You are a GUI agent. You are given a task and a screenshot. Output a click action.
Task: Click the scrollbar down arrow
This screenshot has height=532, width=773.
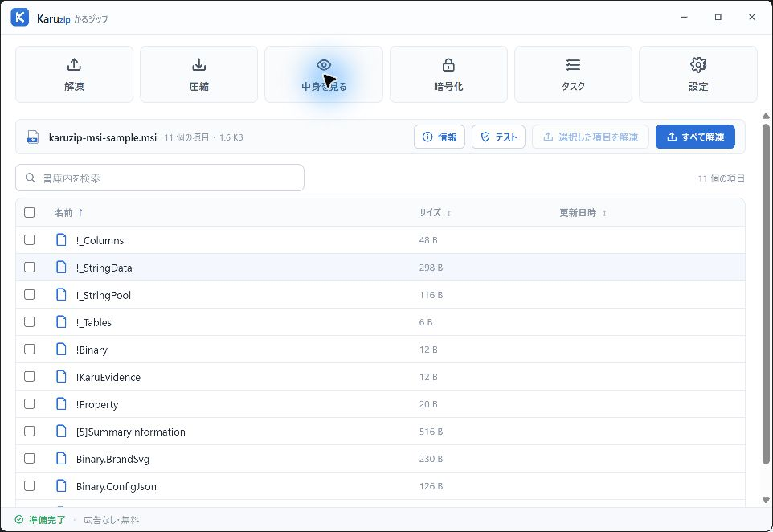tap(766, 500)
